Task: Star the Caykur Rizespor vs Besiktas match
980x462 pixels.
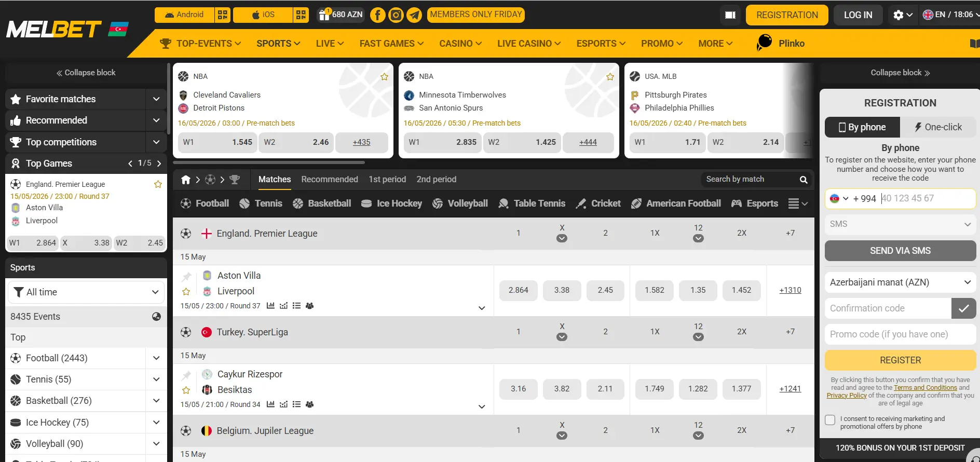Action: click(186, 390)
